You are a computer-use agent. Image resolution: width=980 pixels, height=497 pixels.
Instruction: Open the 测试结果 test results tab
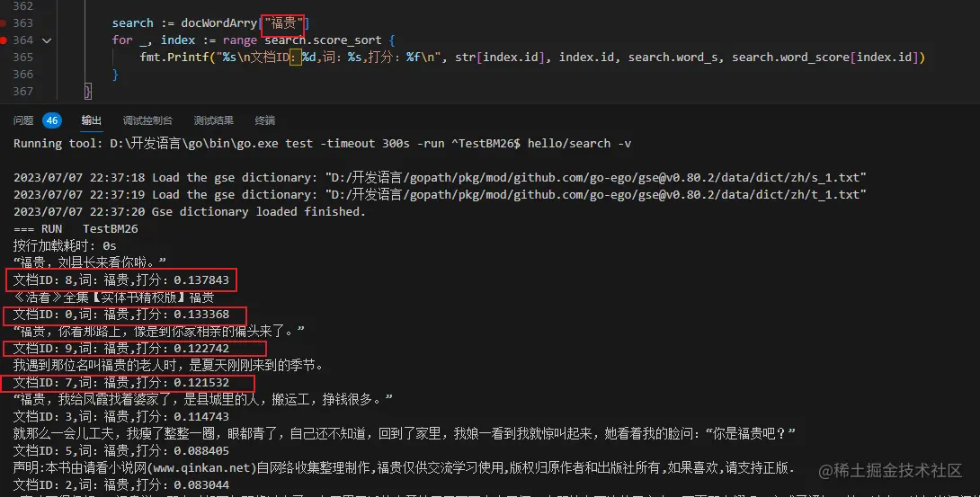click(213, 120)
